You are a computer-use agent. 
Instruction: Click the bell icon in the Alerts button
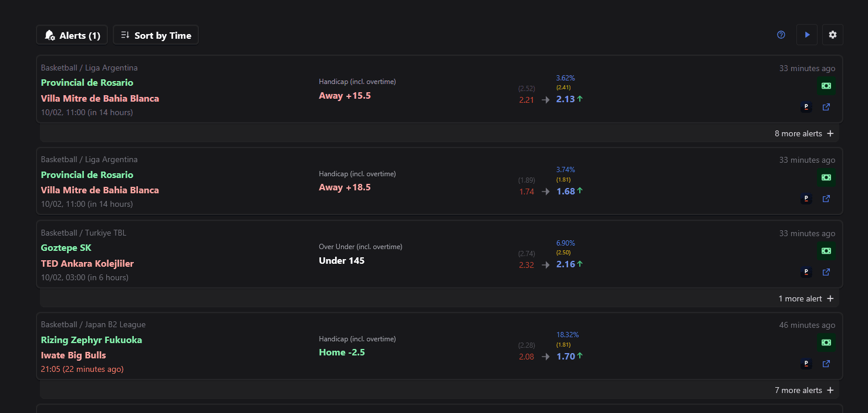(50, 35)
